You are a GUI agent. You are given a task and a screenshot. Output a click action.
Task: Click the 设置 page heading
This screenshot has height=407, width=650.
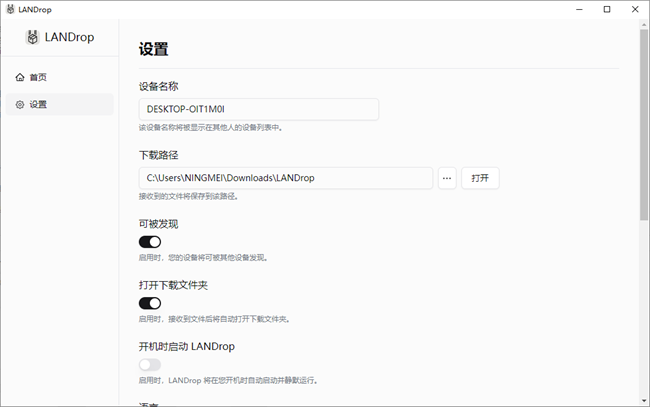coord(154,49)
